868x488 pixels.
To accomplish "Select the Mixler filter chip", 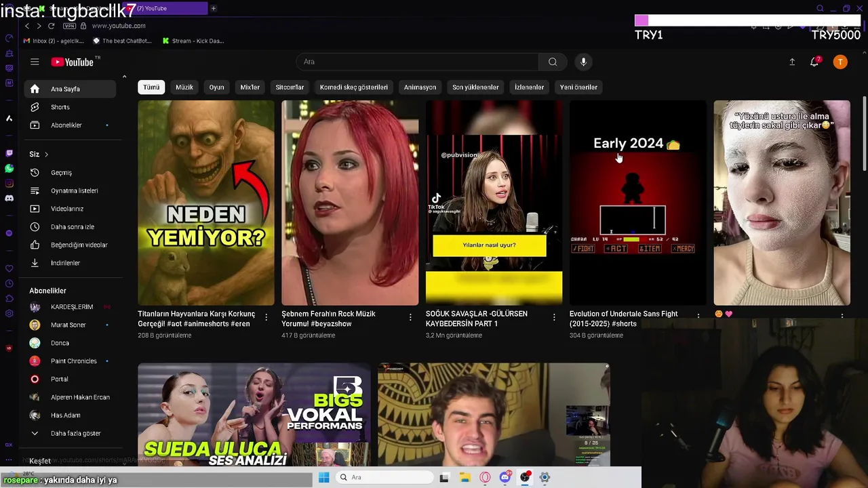I will [x=250, y=87].
